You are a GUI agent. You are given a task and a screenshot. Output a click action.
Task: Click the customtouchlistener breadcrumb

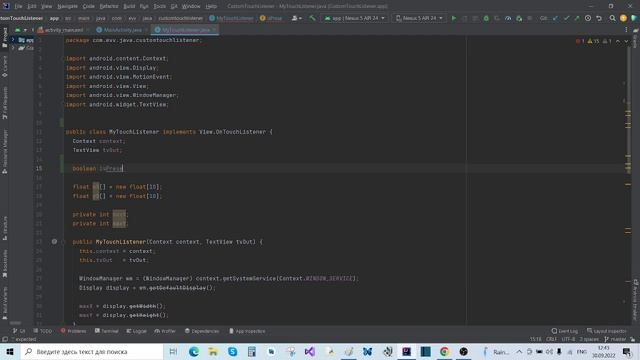pos(180,18)
